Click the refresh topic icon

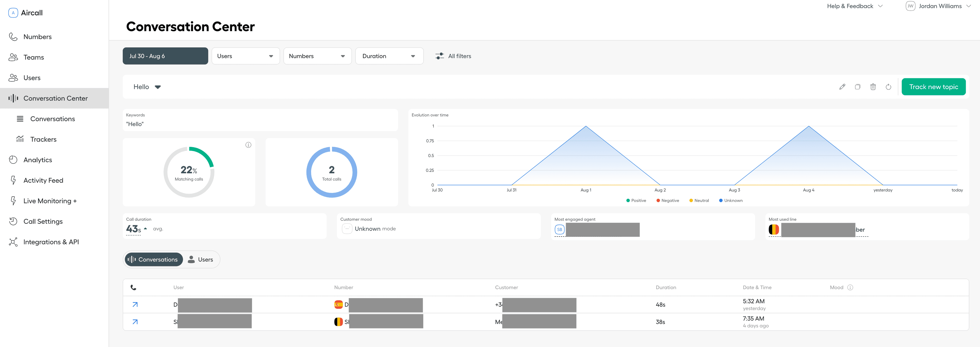[888, 87]
